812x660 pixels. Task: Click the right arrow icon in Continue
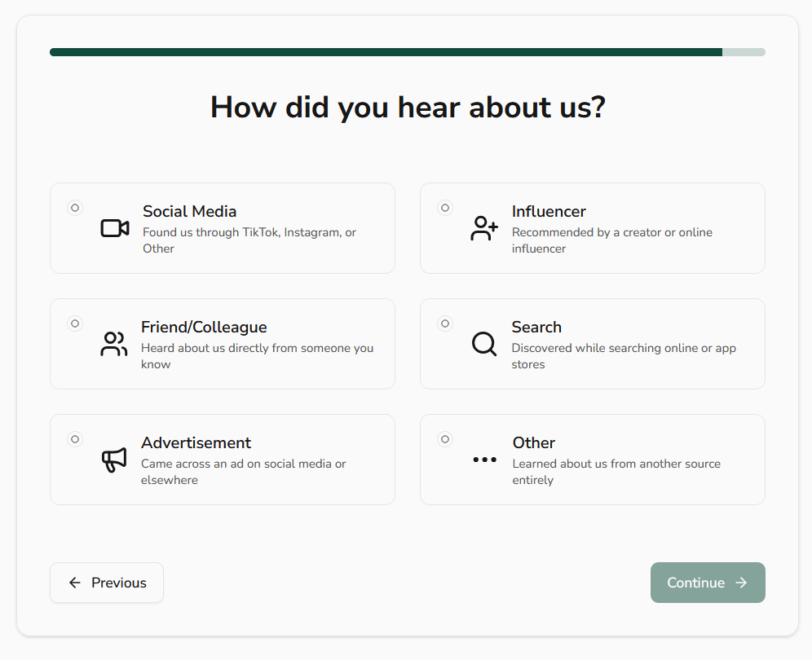tap(741, 583)
